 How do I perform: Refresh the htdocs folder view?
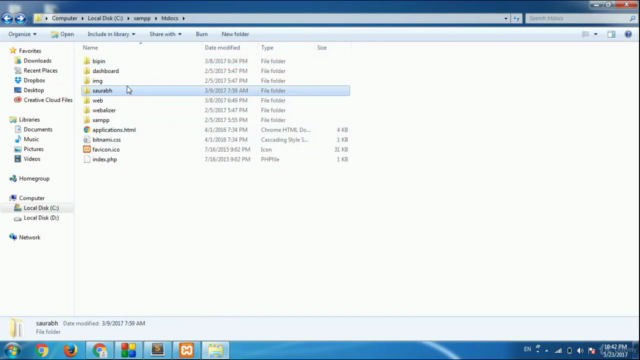tap(516, 18)
